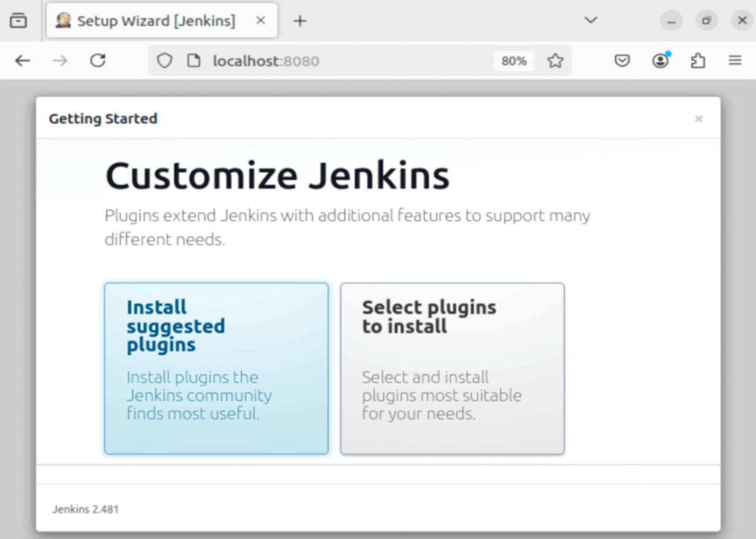The width and height of the screenshot is (756, 539).
Task: Open a new browser tab
Action: (300, 21)
